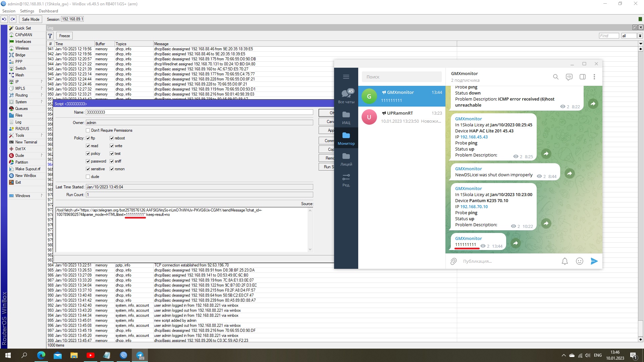
Task: Show hidden system tray icons chevron
Action: [563, 355]
